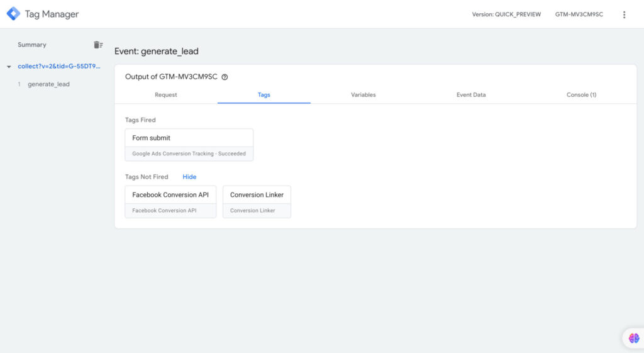The image size is (644, 353).
Task: Click the Hide link for Tags Not Fired
Action: (x=189, y=177)
